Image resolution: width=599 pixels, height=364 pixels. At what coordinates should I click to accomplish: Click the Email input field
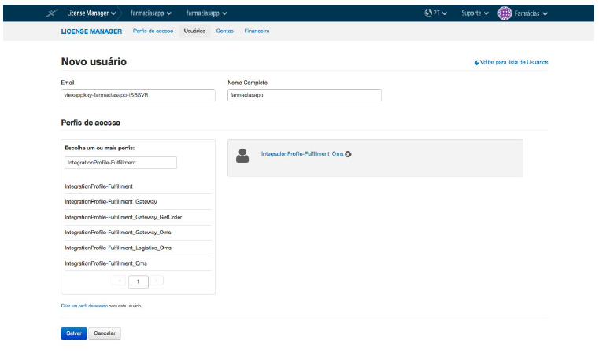click(138, 95)
